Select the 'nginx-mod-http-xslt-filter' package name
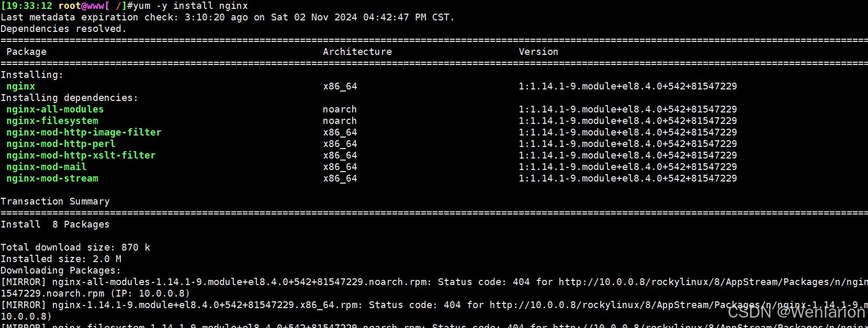This screenshot has width=868, height=328. (x=81, y=155)
